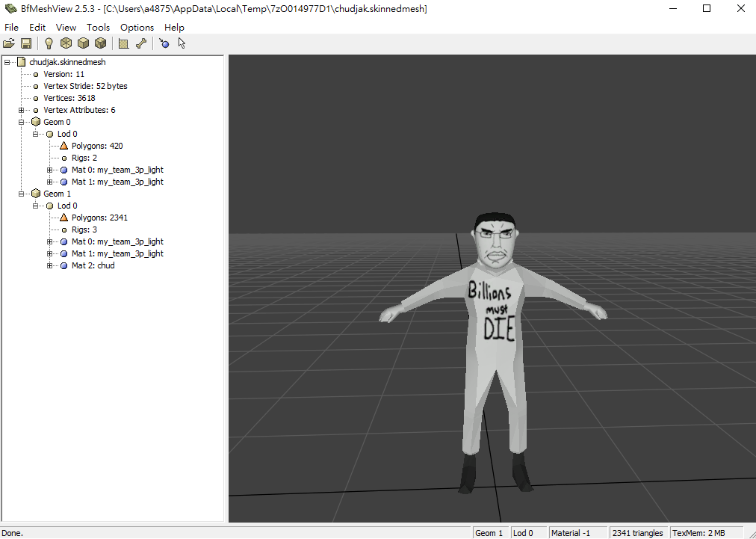Click the blue sphere pointer tool icon
Viewport: 756px width, 539px height.
click(164, 43)
